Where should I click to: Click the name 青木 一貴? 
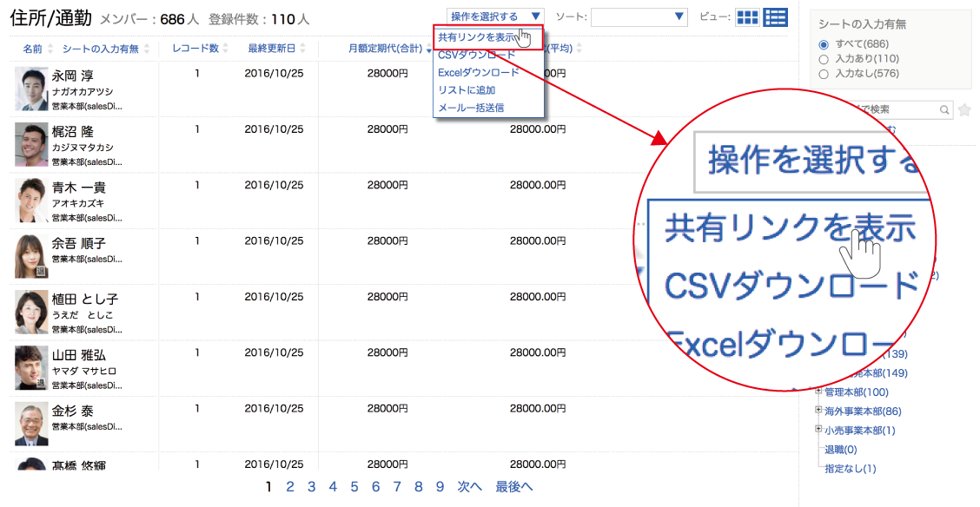[79, 188]
